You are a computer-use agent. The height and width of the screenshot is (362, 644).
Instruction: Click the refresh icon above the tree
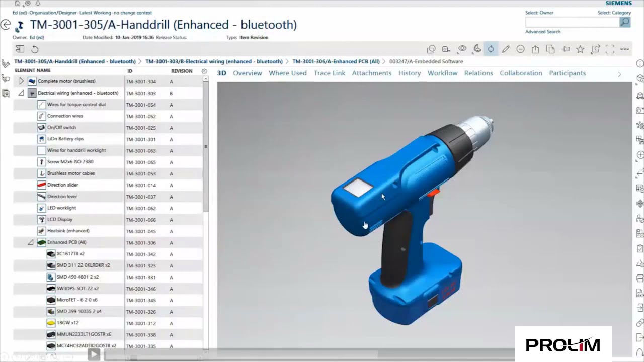(35, 49)
